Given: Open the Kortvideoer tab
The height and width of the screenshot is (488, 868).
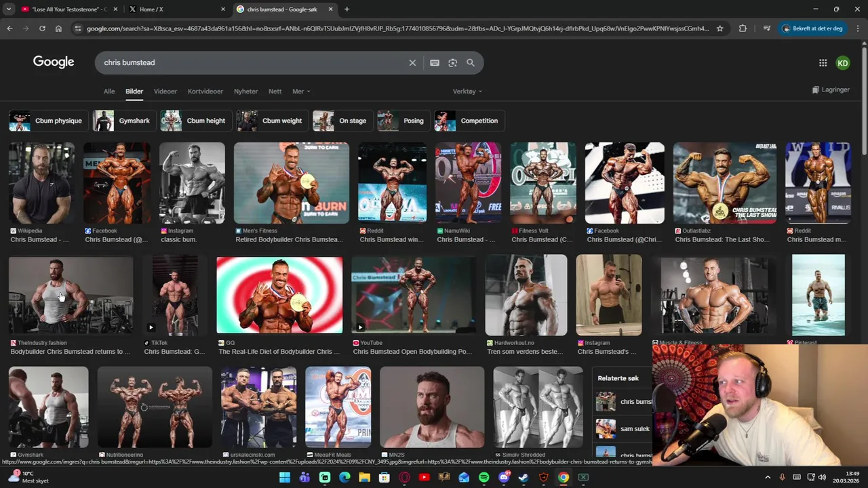Looking at the screenshot, I should tap(205, 91).
